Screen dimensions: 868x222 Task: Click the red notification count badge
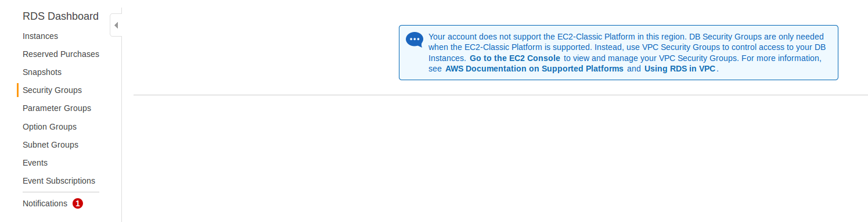pyautogui.click(x=78, y=203)
